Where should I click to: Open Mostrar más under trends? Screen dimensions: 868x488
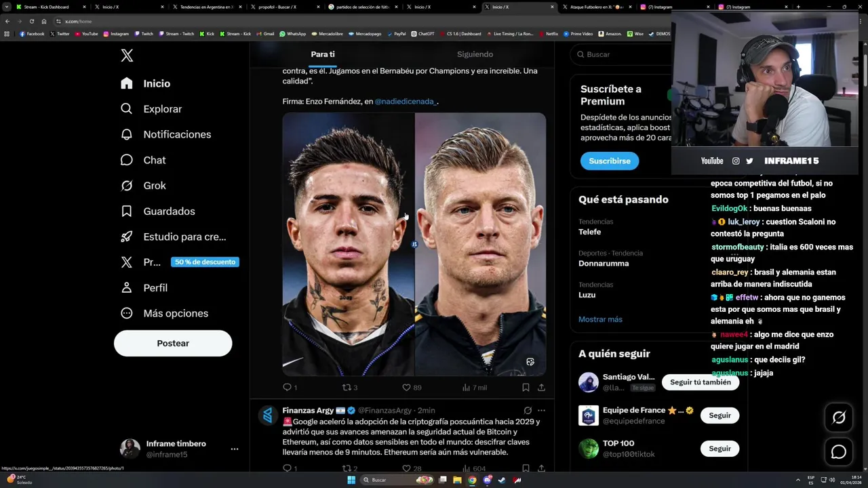[x=600, y=319]
